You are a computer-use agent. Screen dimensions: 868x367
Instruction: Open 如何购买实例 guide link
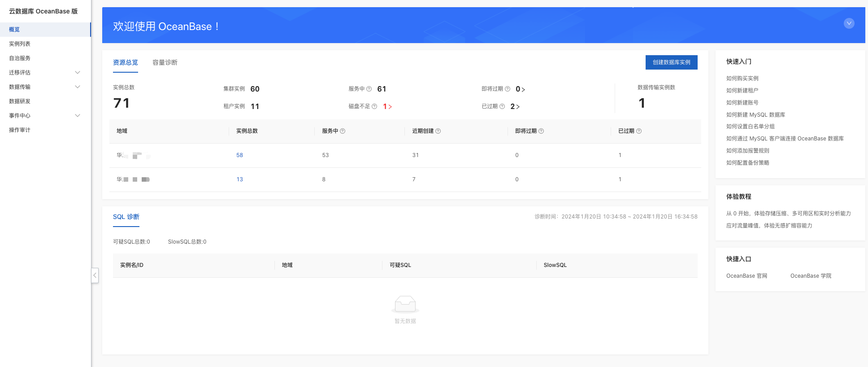[x=742, y=78]
